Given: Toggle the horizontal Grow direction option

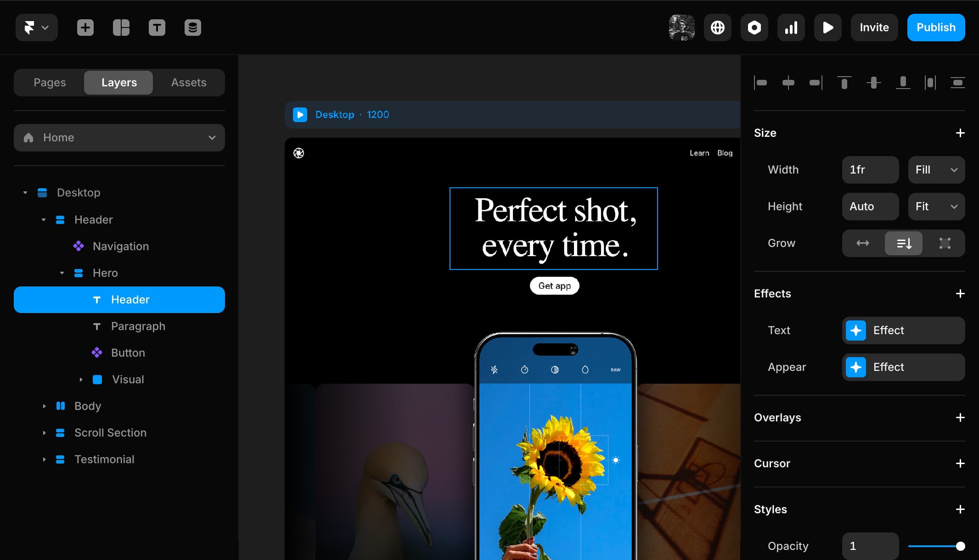Looking at the screenshot, I should (x=862, y=243).
